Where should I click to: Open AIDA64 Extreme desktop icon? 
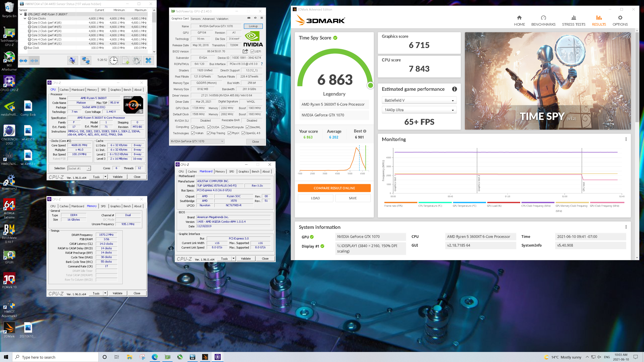pos(9,209)
